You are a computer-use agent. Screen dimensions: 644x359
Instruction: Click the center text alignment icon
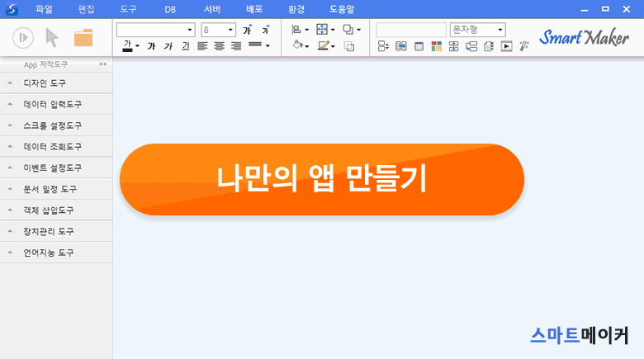[219, 46]
